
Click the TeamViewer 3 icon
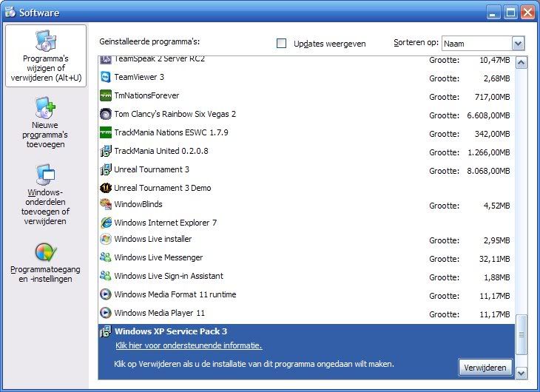(106, 77)
